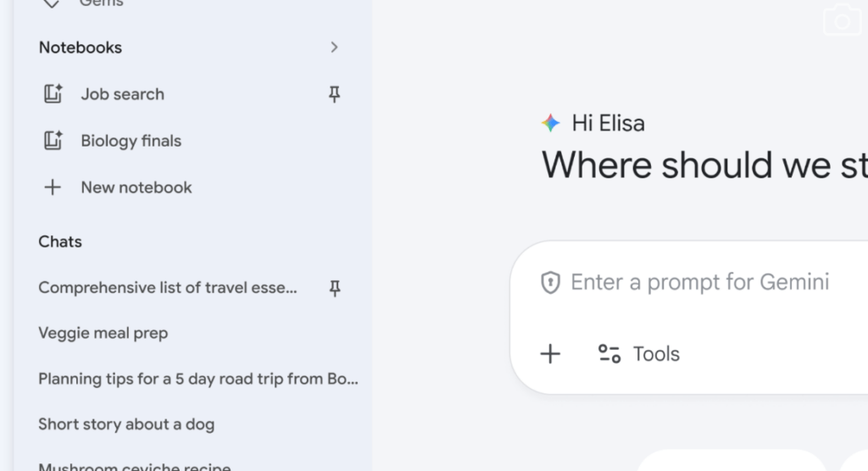The image size is (868, 471).
Task: Click the Gemini sparkle logo
Action: tap(551, 124)
